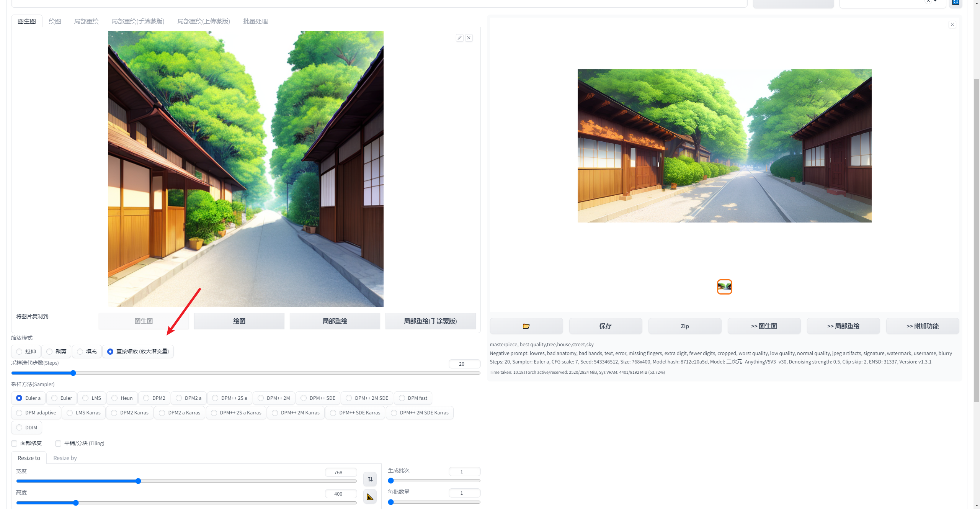Click the pencil edit icon on input image
Image resolution: width=980 pixels, height=509 pixels.
tap(459, 38)
